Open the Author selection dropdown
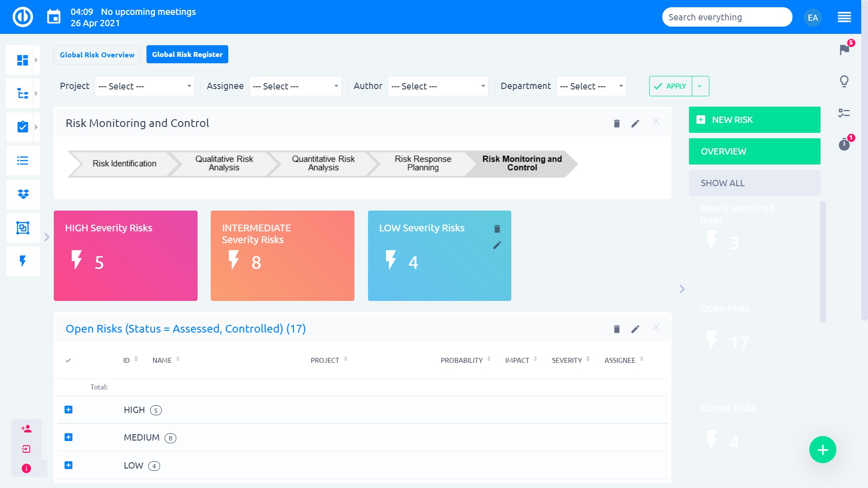Viewport: 868px width, 488px height. click(x=437, y=86)
